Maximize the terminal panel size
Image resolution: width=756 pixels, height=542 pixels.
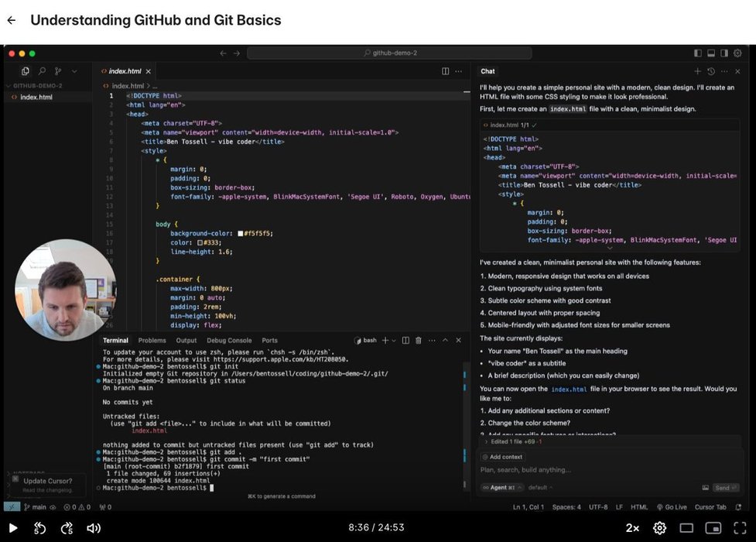tap(446, 341)
